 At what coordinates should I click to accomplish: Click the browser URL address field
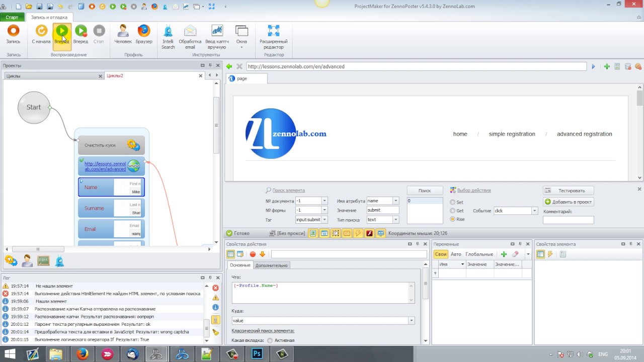(x=416, y=66)
